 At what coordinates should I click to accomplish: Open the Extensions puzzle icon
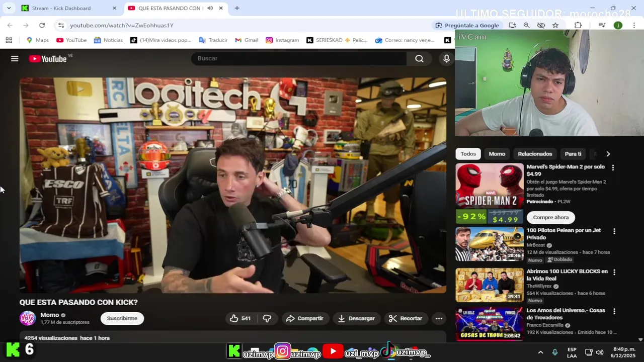tap(578, 25)
